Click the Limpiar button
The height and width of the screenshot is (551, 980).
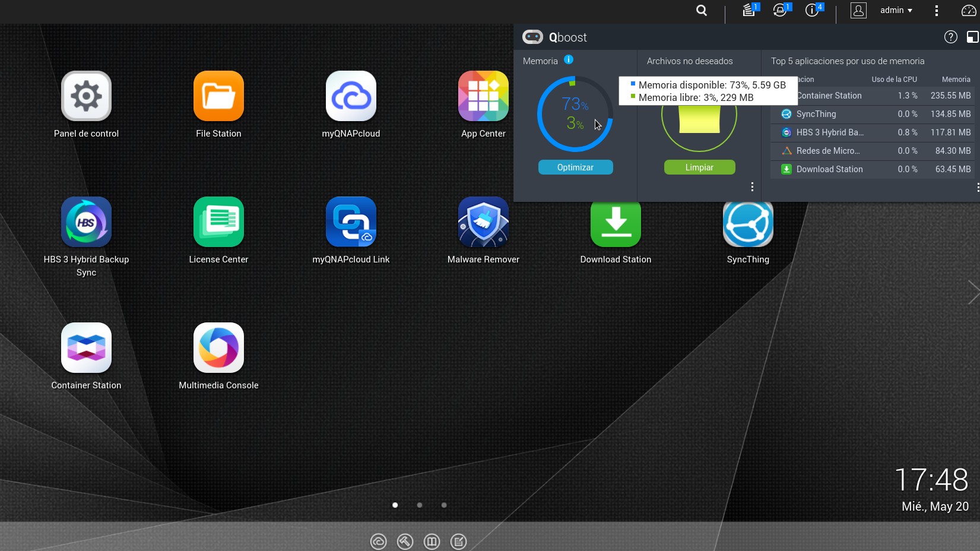(x=699, y=167)
